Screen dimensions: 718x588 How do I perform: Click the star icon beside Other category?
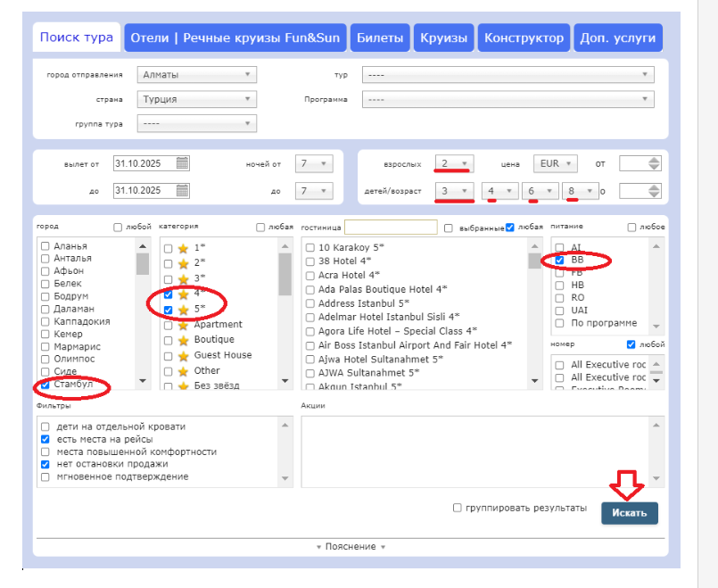coord(183,370)
